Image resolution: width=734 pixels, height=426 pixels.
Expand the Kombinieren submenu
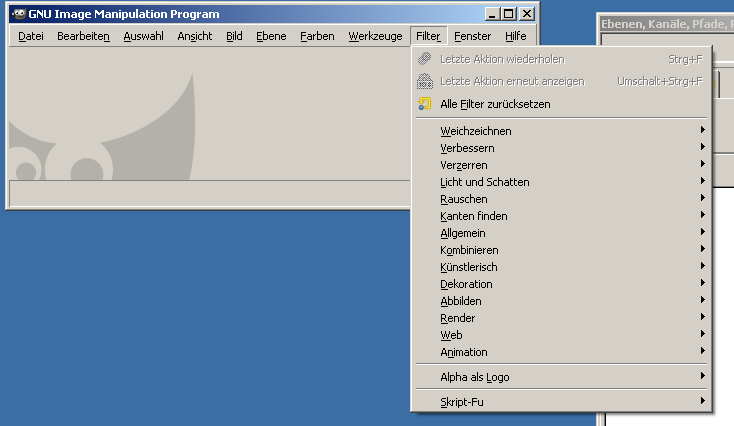coord(561,250)
